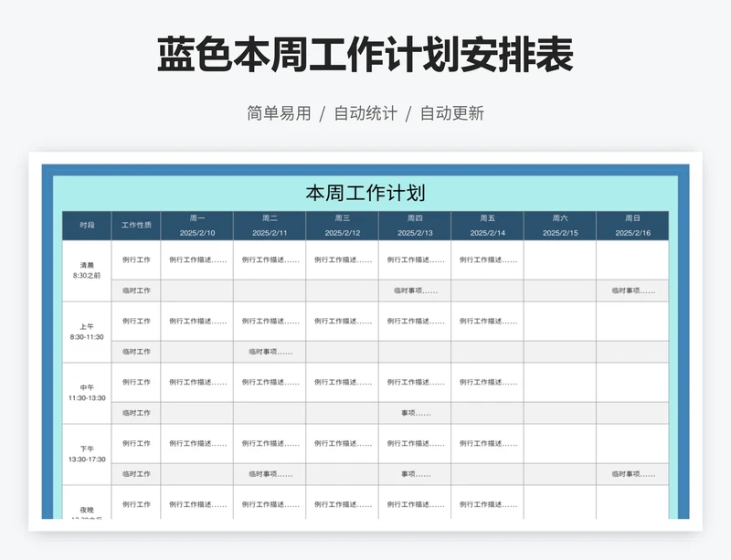Viewport: 731px width, 560px height.
Task: Click 周一 清晨 例行工作描述…… cell
Action: click(197, 260)
